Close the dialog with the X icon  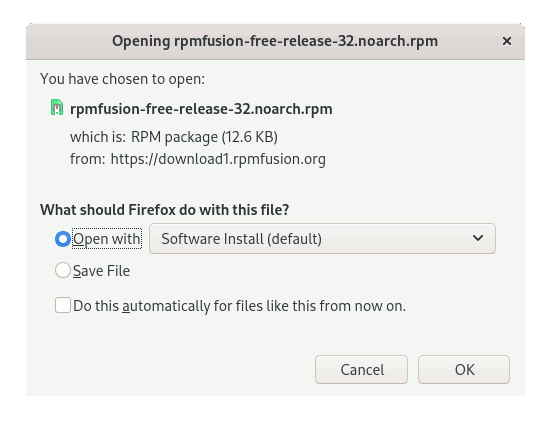[x=506, y=41]
